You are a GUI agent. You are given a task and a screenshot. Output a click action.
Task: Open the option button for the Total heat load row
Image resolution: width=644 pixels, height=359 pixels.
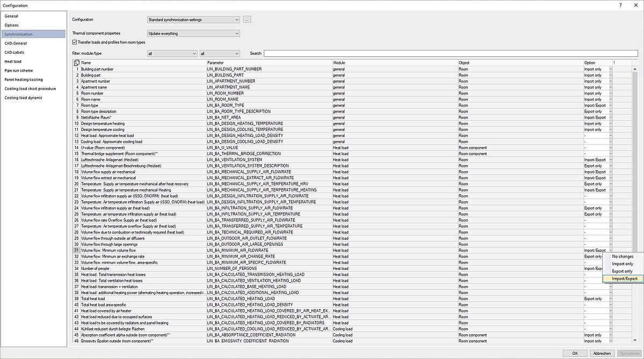(611, 298)
